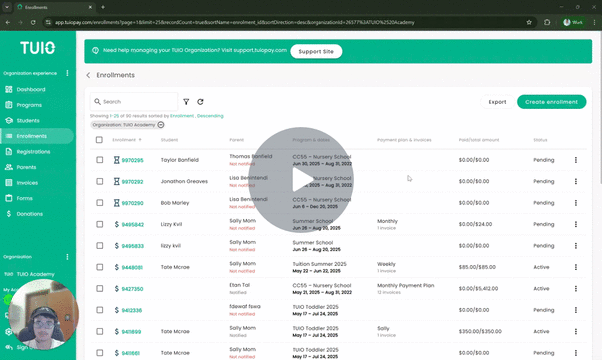This screenshot has width=602, height=360.
Task: Click the Search input field
Action: point(134,102)
